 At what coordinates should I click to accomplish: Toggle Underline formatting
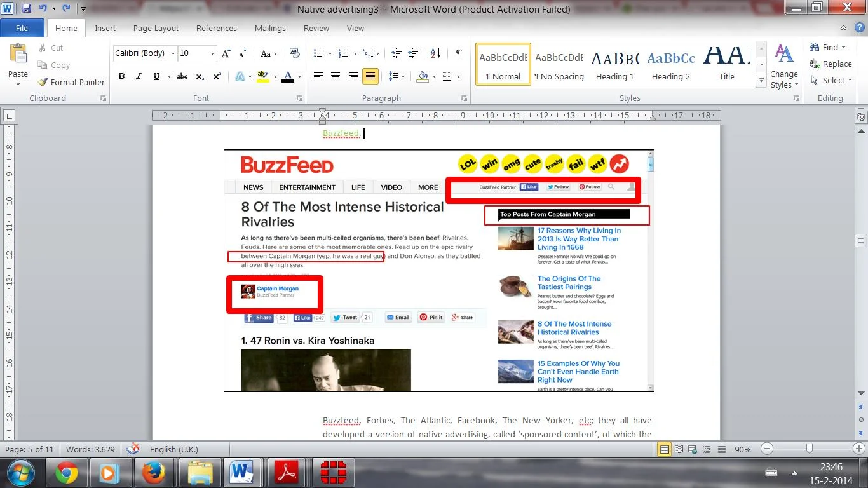[x=156, y=76]
